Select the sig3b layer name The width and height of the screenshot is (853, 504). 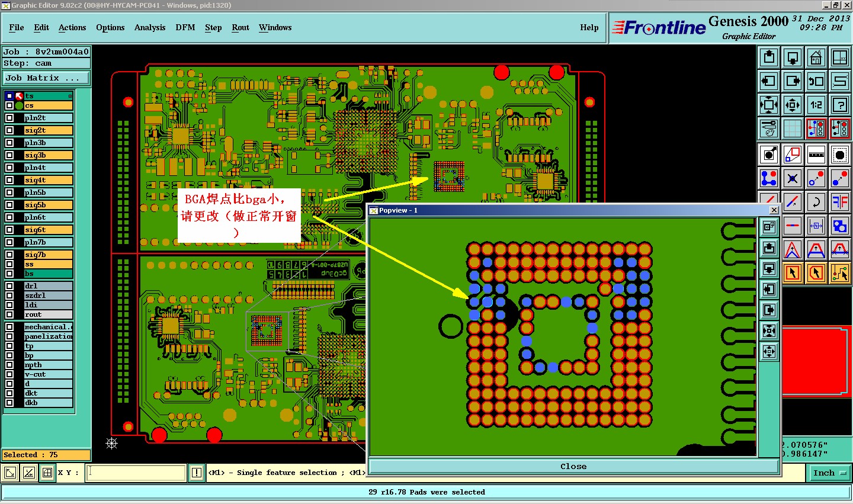(49, 155)
